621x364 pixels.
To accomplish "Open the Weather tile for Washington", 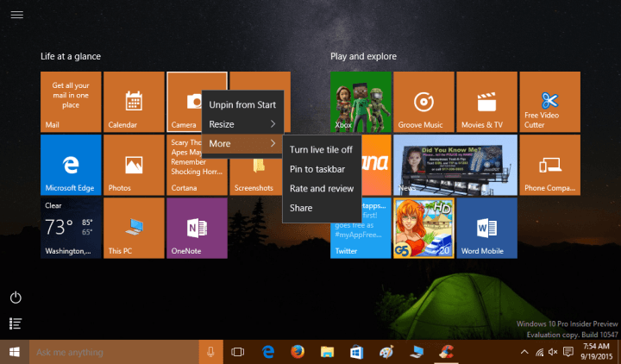I will click(x=71, y=228).
